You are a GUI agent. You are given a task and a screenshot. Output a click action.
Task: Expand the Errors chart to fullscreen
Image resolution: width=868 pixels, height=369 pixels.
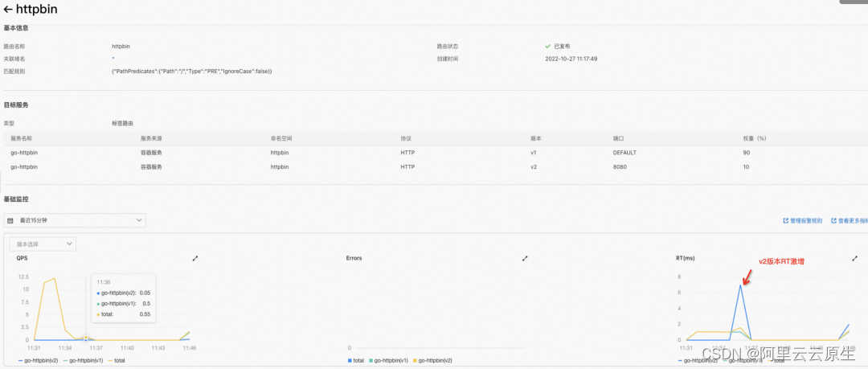525,258
